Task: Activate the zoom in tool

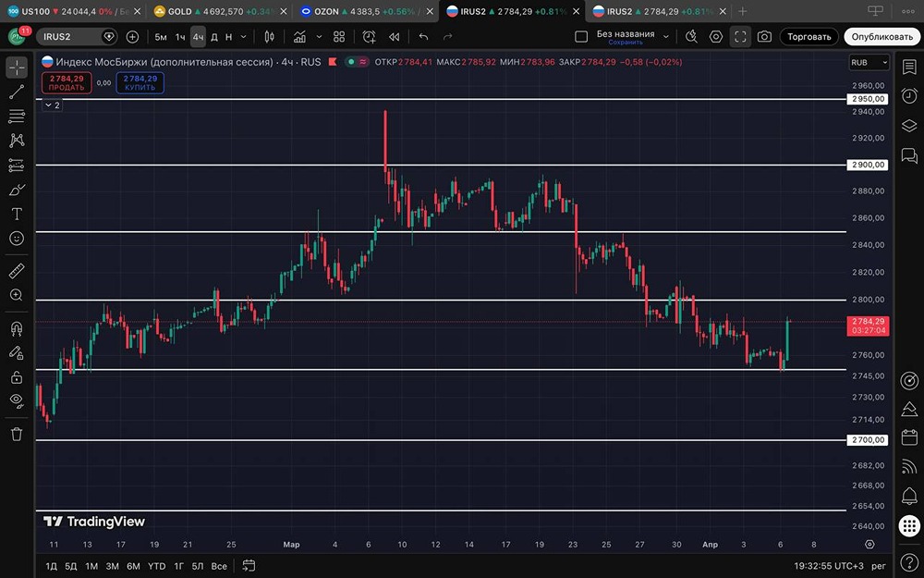Action: tap(17, 295)
